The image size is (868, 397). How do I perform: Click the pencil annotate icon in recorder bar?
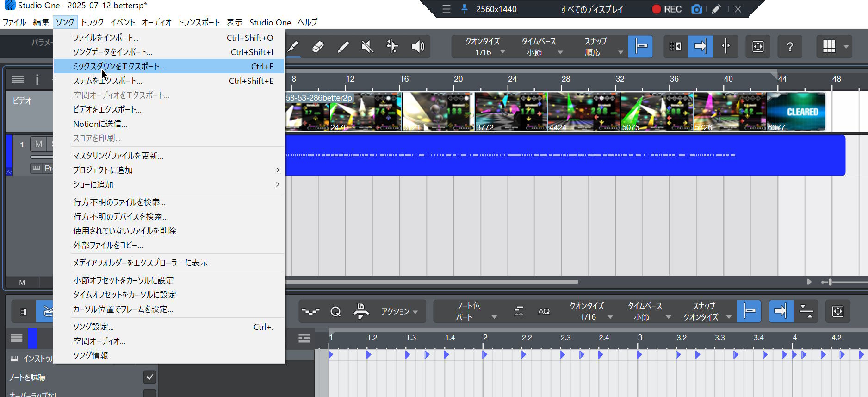click(716, 9)
